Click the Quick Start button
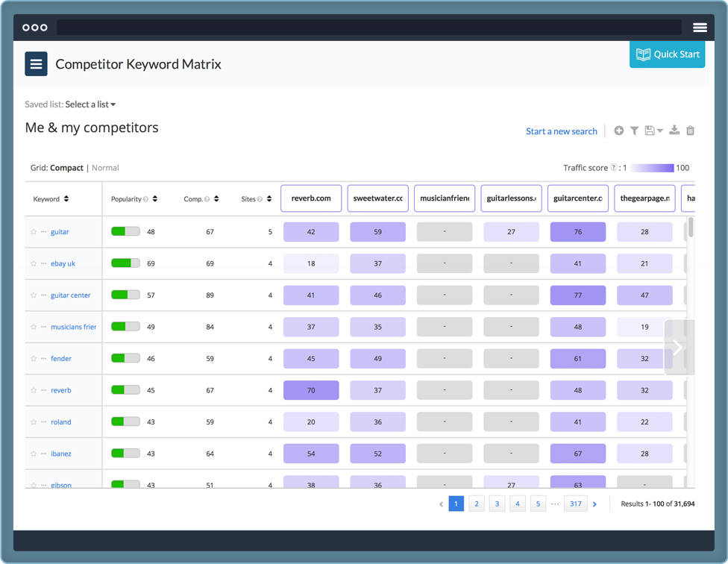 [x=667, y=54]
